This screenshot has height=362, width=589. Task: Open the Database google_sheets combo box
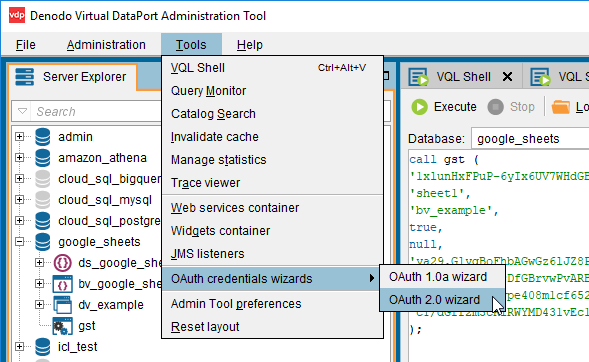coord(530,139)
